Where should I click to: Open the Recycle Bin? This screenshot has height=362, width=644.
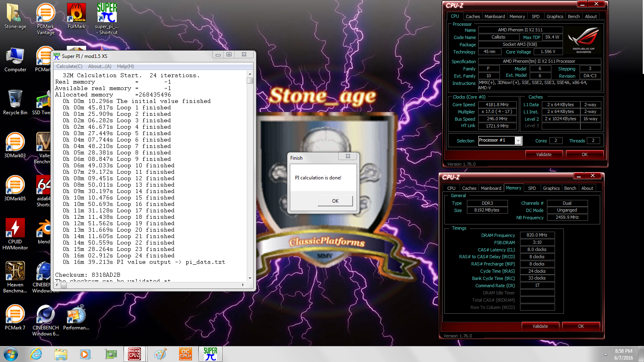(x=15, y=103)
